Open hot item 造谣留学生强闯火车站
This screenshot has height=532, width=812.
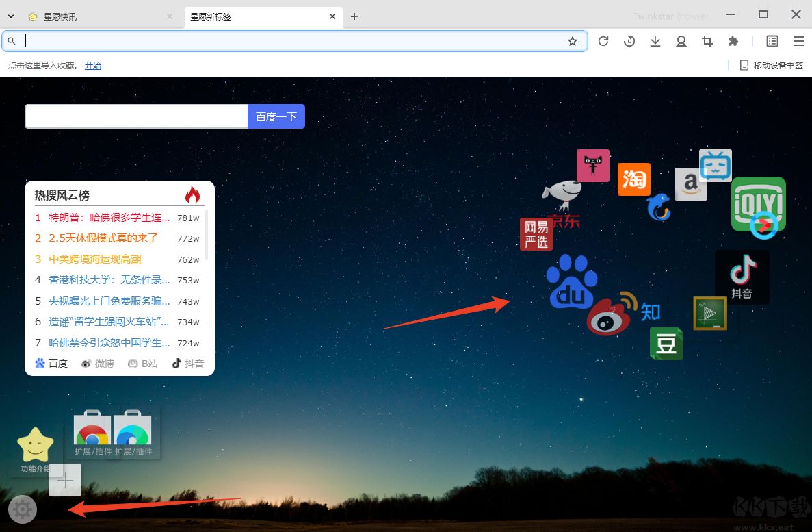tap(109, 322)
